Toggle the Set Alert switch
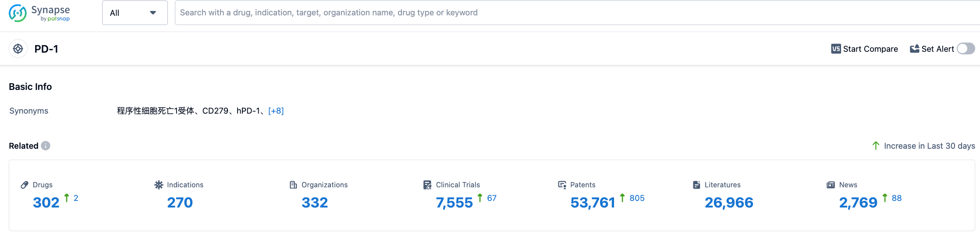The image size is (980, 236). click(x=966, y=49)
